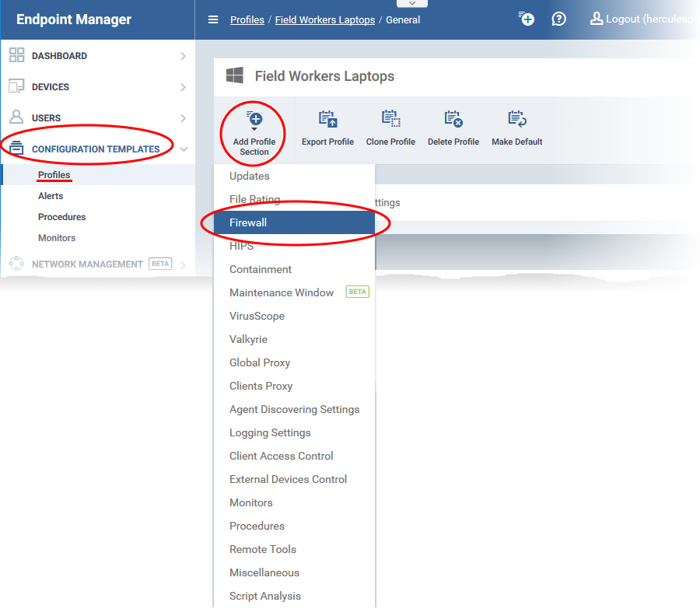Select HIPS from the menu
This screenshot has width=700, height=609.
click(294, 246)
